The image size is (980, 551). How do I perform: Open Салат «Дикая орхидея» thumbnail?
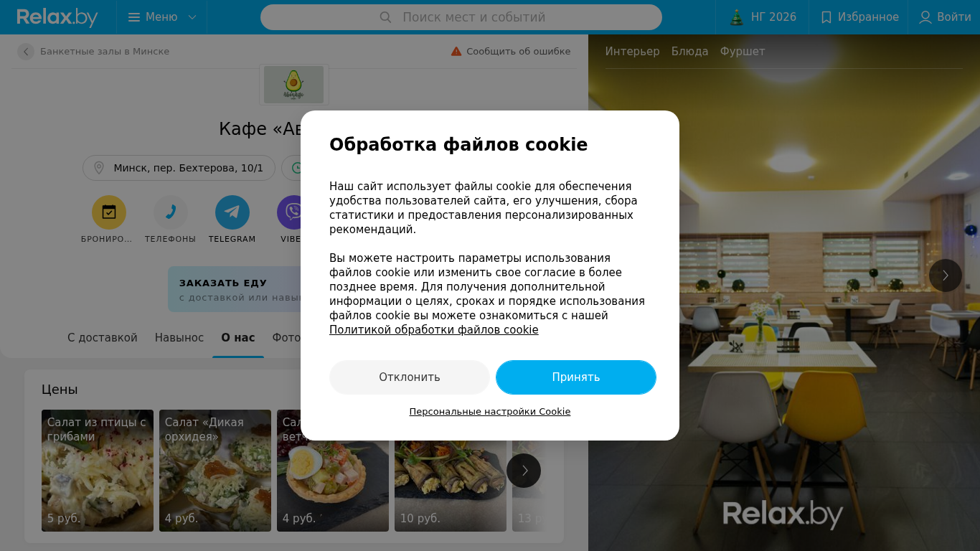[215, 471]
